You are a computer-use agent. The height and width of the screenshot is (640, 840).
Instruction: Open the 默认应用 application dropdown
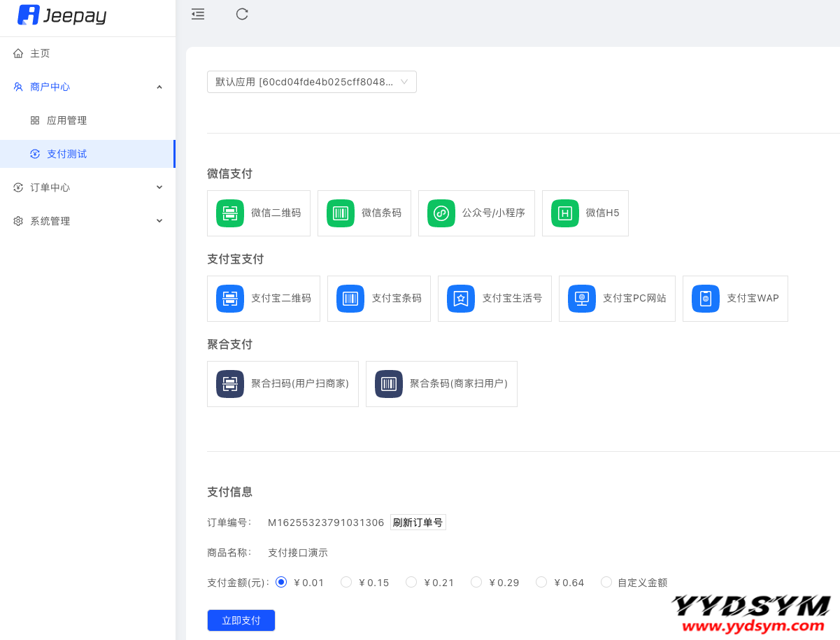[311, 82]
